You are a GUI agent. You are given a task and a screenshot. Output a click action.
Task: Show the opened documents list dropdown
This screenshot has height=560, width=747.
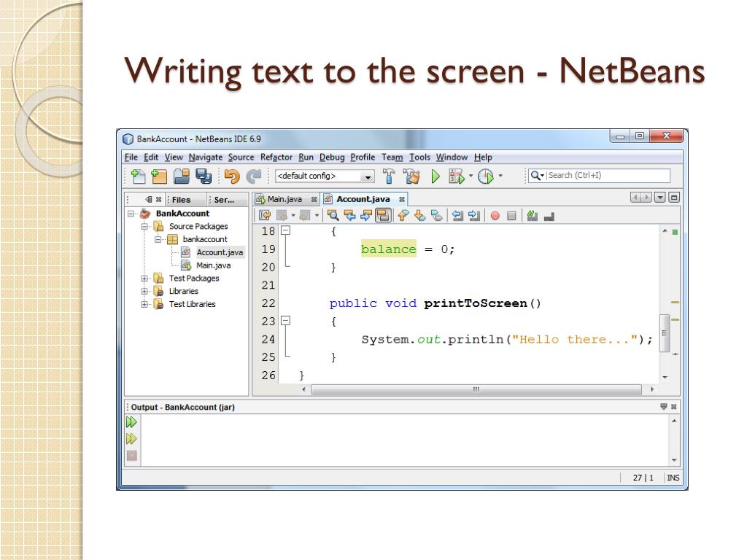(x=659, y=198)
